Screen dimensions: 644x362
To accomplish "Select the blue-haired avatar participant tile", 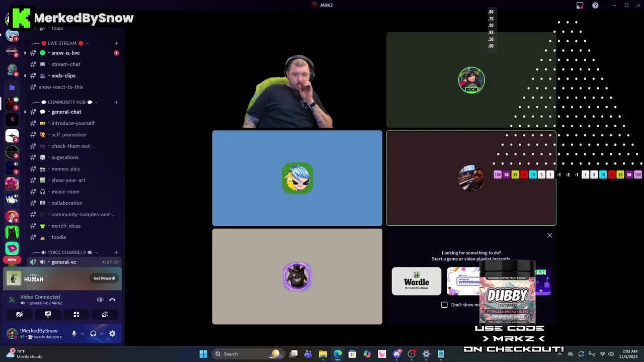I will pos(297,178).
